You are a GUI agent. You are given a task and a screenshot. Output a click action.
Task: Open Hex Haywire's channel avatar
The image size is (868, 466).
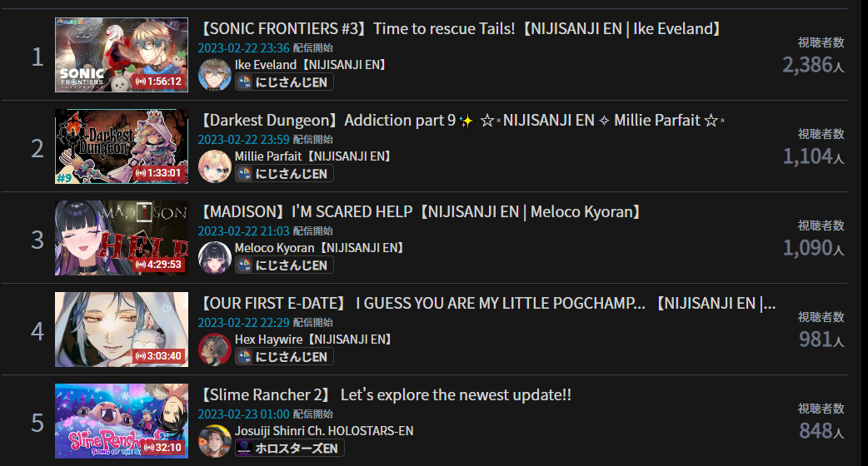[x=215, y=349]
